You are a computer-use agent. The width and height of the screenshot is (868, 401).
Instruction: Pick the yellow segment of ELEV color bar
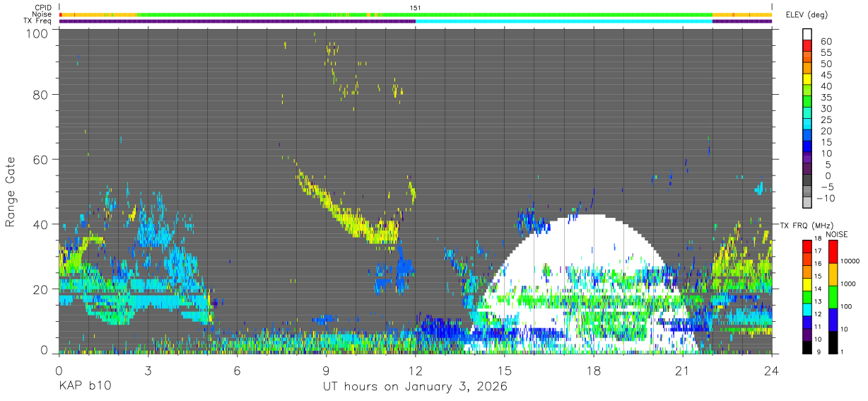tap(807, 80)
